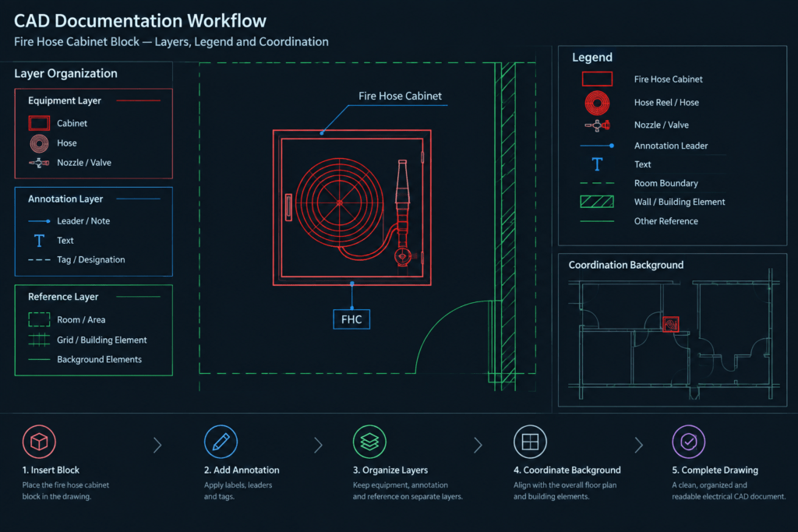Click the arrow after Coordinate Background step
798x532 pixels.
coord(639,445)
